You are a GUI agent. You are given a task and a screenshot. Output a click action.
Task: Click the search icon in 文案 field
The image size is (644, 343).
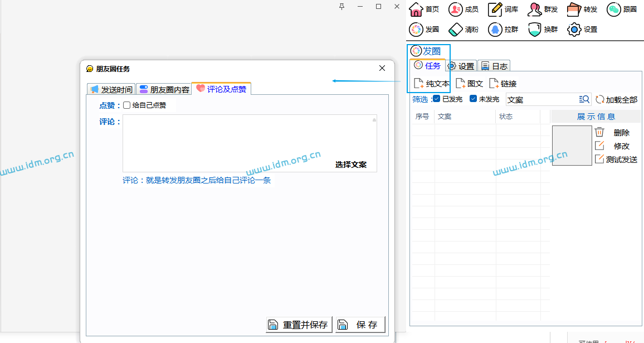pos(584,99)
